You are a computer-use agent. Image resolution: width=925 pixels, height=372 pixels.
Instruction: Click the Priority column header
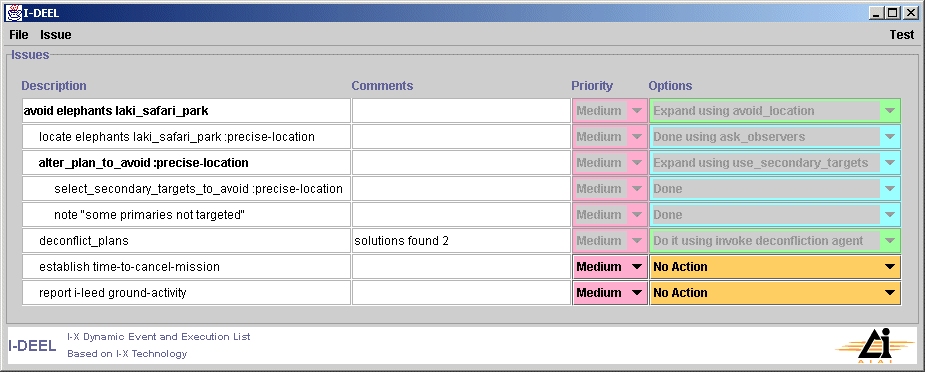[x=592, y=85]
